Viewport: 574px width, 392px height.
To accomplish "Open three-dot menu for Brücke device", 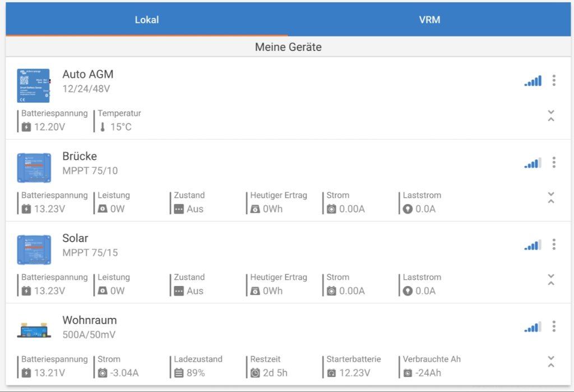I will point(554,163).
